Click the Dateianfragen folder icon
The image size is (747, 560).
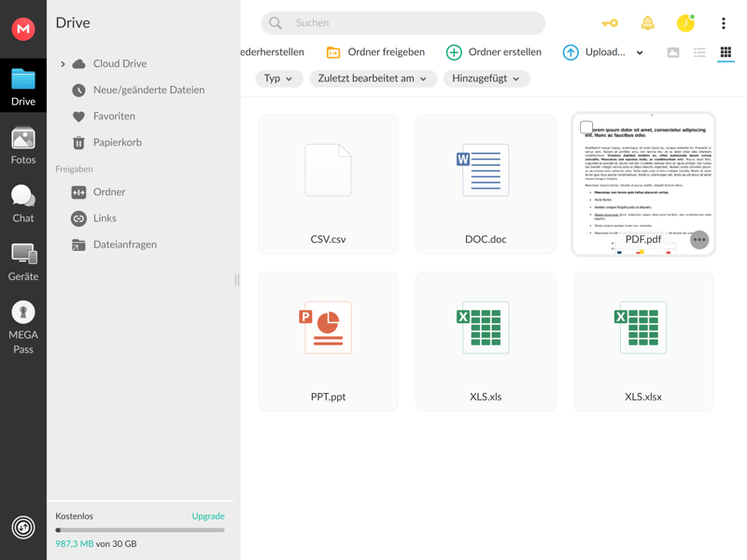78,245
